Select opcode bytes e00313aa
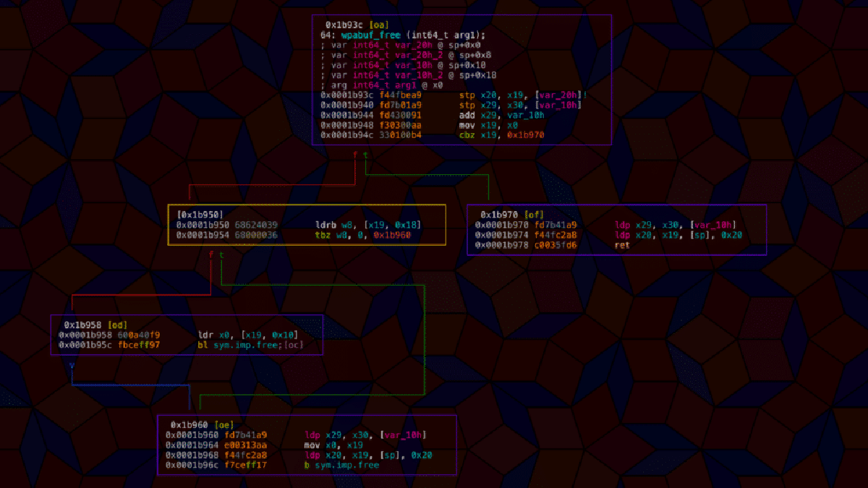 point(246,445)
